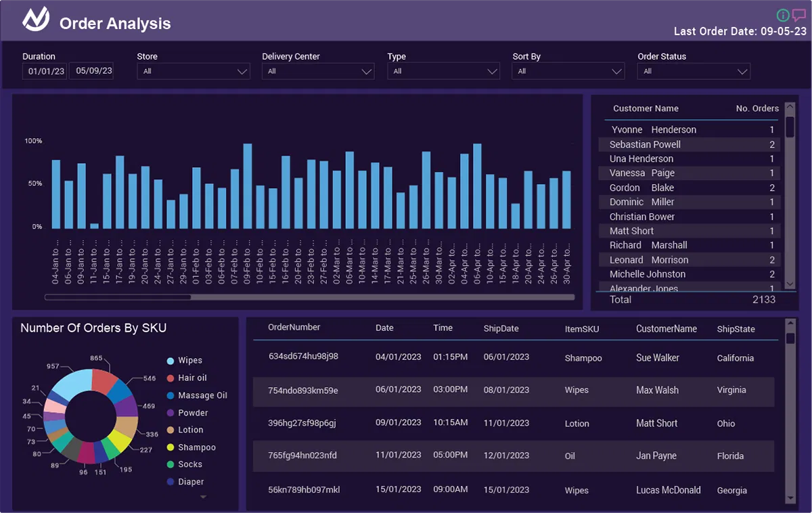Click the orders table scroll-up arrow

790,324
